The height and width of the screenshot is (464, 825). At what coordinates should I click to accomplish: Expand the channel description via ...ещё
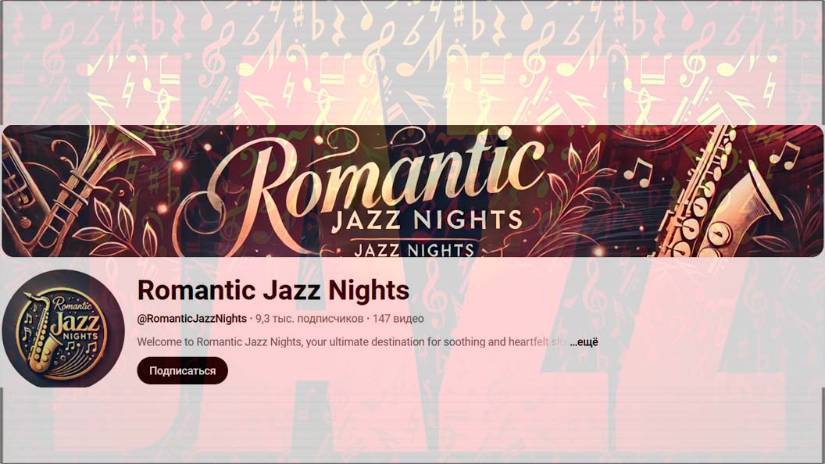pos(584,342)
